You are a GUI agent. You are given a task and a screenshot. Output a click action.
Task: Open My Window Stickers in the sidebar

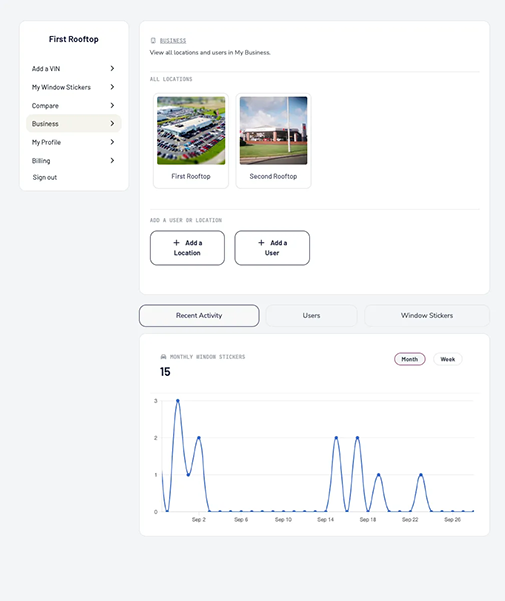74,87
